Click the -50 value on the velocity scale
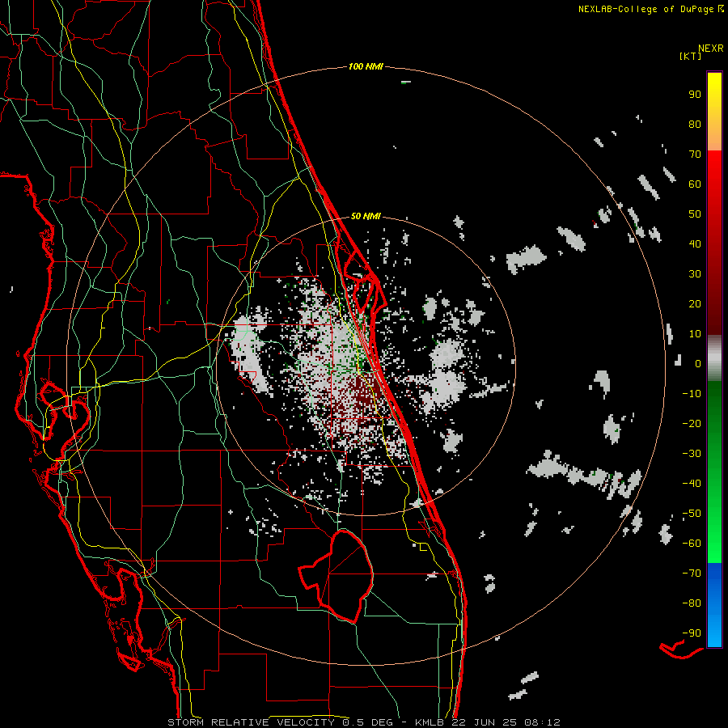This screenshot has height=728, width=728. (x=692, y=514)
